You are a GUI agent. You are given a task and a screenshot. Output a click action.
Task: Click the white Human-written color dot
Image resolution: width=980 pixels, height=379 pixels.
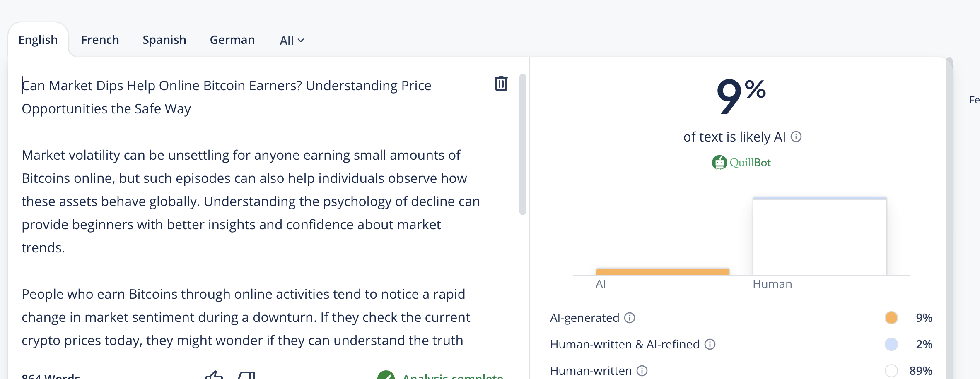click(x=891, y=371)
